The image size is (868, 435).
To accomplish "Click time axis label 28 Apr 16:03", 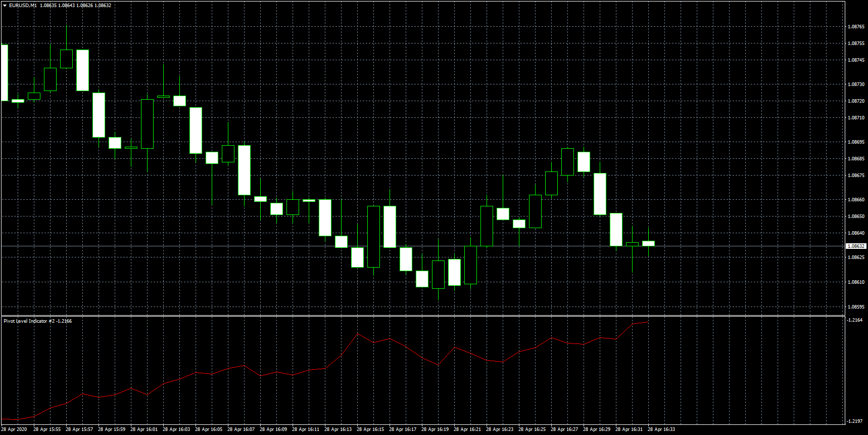I will (176, 429).
